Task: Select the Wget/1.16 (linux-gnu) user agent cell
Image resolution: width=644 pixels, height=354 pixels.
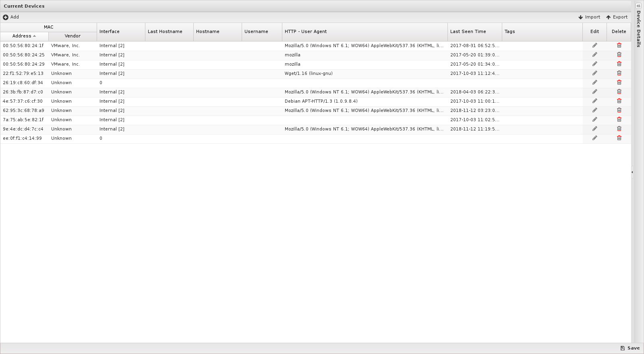Action: pos(365,74)
